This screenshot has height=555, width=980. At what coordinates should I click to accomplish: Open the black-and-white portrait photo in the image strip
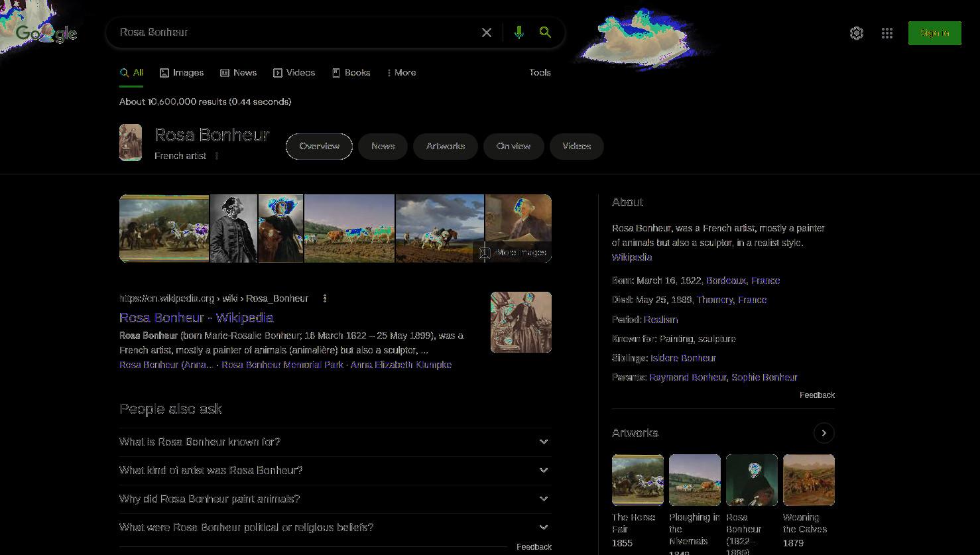tap(233, 228)
